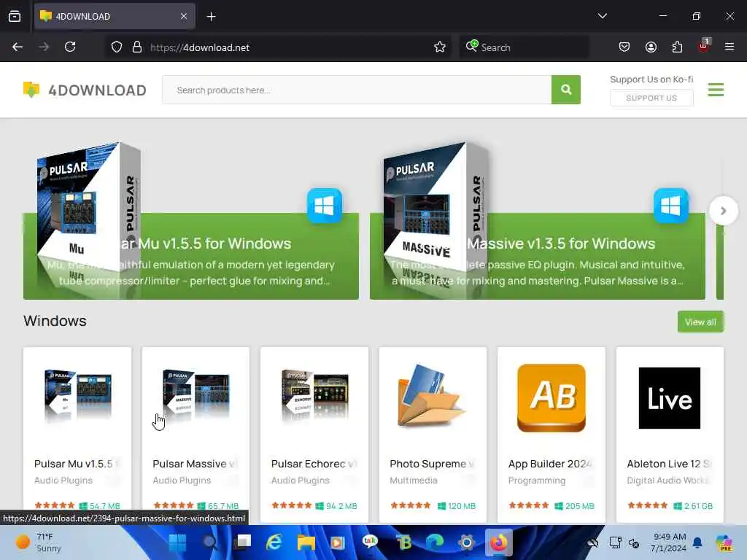The image size is (747, 560).
Task: Click the Firefox Search box
Action: pyautogui.click(x=524, y=47)
